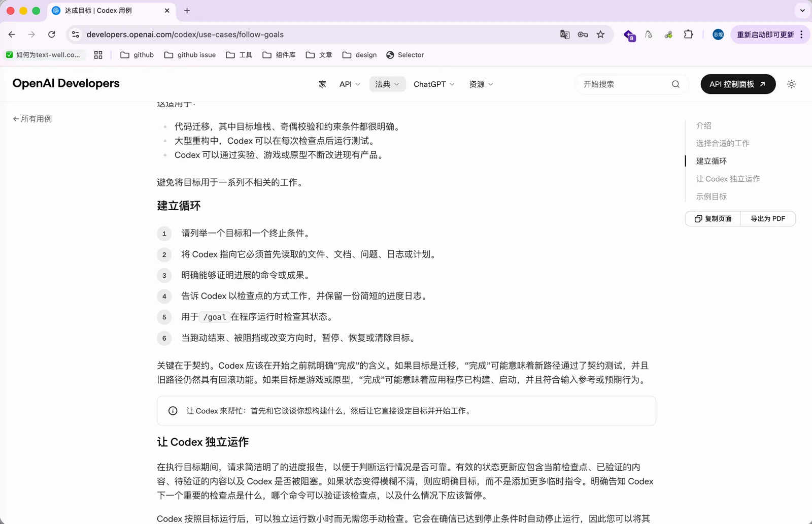
Task: Open the Selector bookmark
Action: (x=405, y=55)
